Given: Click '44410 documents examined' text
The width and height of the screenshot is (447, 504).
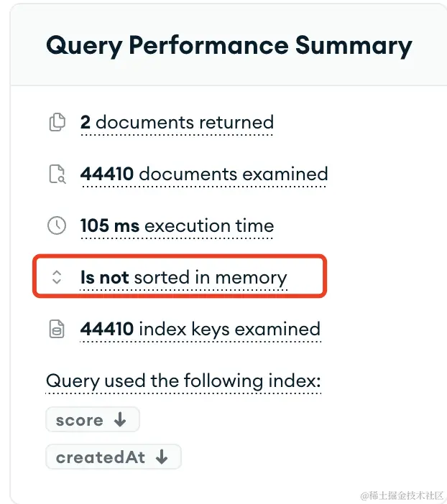Looking at the screenshot, I should click(x=204, y=174).
